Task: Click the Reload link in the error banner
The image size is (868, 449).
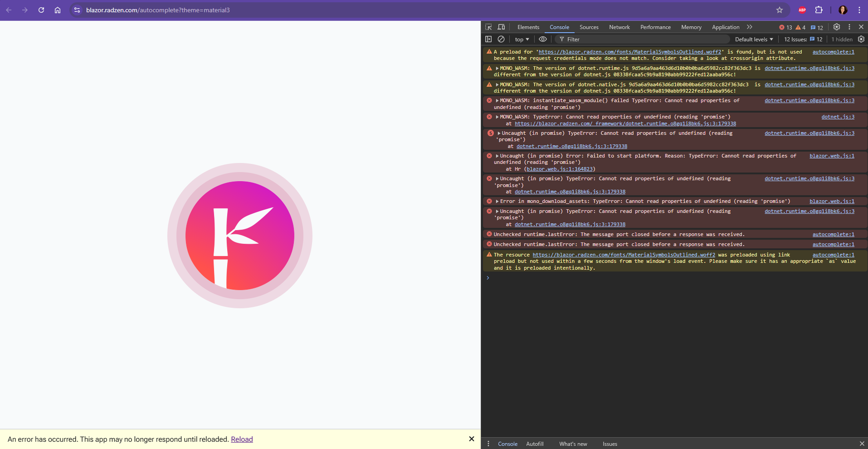Action: 242,439
